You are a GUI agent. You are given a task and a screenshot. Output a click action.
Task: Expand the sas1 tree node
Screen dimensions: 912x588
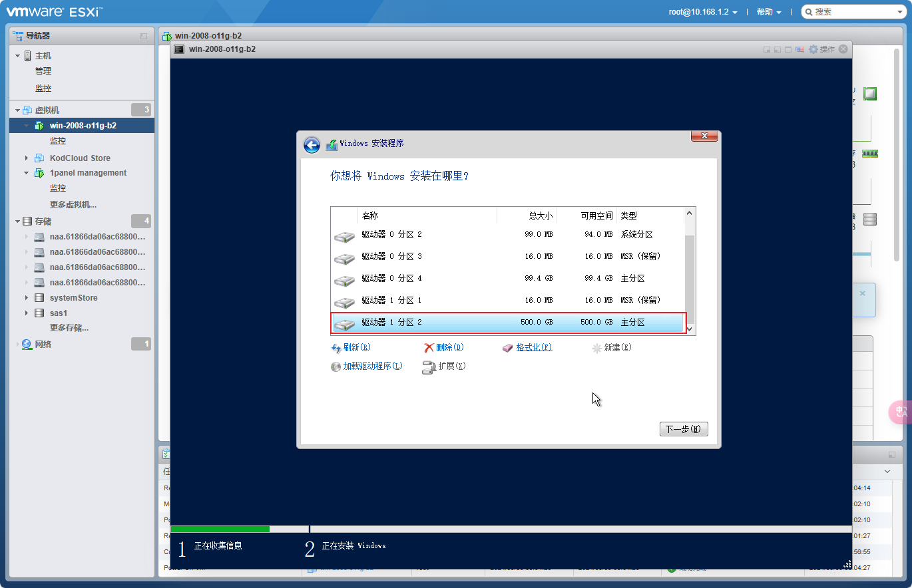point(27,313)
